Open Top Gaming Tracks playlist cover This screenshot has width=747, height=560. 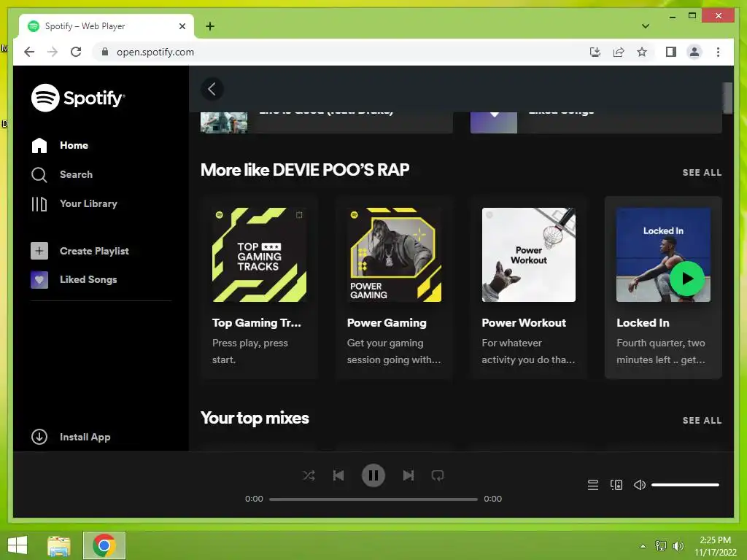click(259, 254)
